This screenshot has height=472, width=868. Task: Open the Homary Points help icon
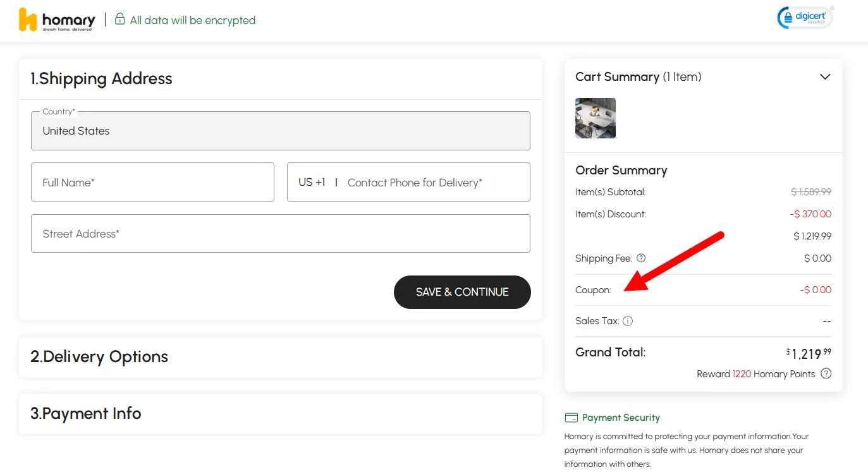pyautogui.click(x=826, y=373)
